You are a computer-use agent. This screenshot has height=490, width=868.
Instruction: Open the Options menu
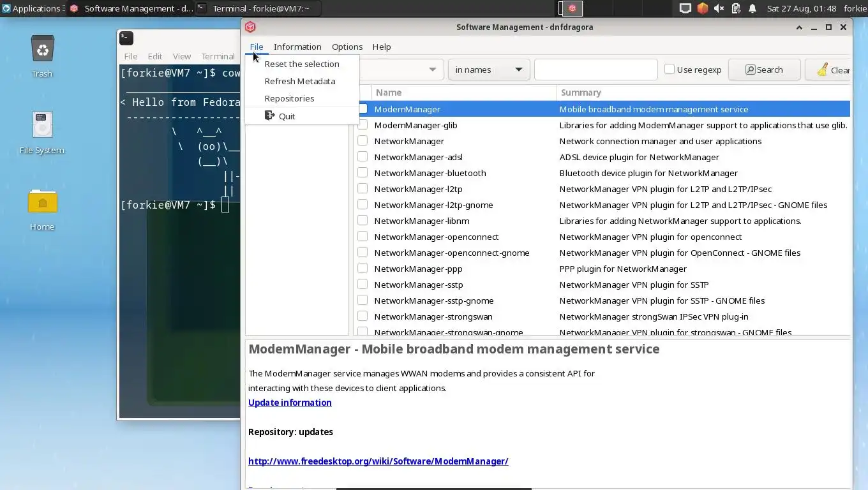pyautogui.click(x=347, y=47)
